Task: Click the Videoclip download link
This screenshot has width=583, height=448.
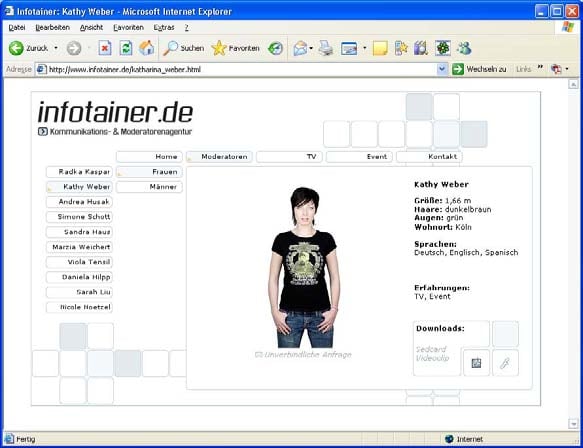Action: (433, 358)
